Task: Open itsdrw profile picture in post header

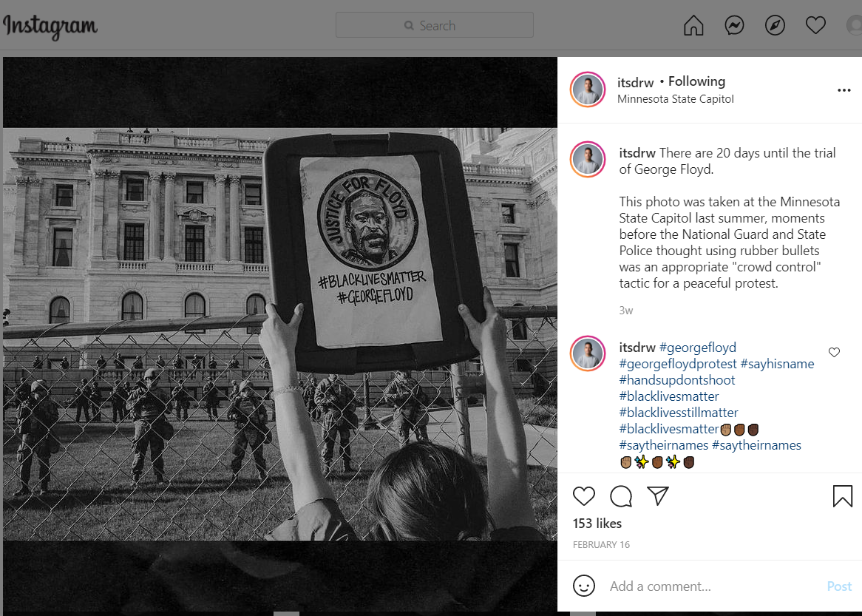Action: tap(588, 90)
